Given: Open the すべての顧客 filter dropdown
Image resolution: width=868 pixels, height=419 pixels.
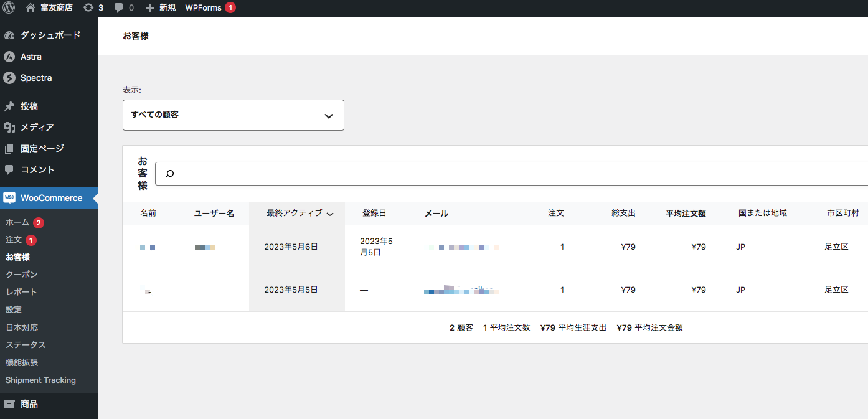Looking at the screenshot, I should click(234, 115).
